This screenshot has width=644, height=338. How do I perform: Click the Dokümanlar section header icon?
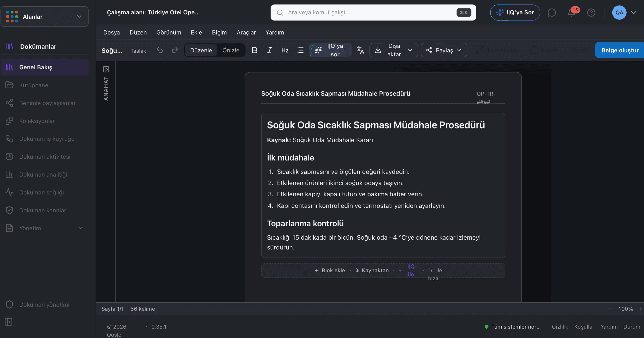pyautogui.click(x=10, y=46)
